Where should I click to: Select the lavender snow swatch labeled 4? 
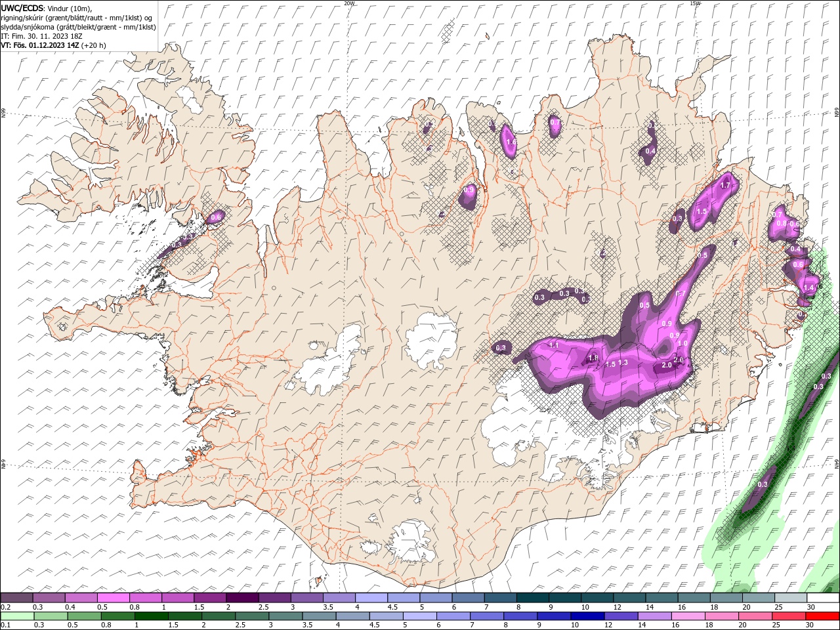click(371, 598)
